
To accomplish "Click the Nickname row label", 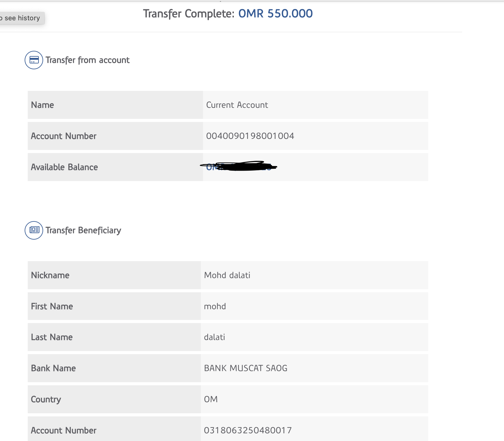I will [x=50, y=275].
